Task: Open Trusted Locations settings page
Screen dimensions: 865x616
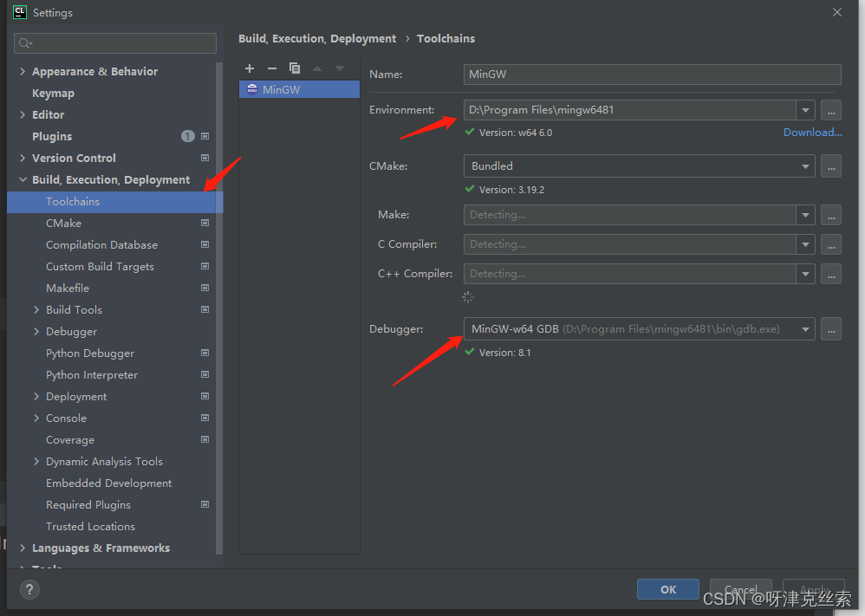Action: (90, 526)
